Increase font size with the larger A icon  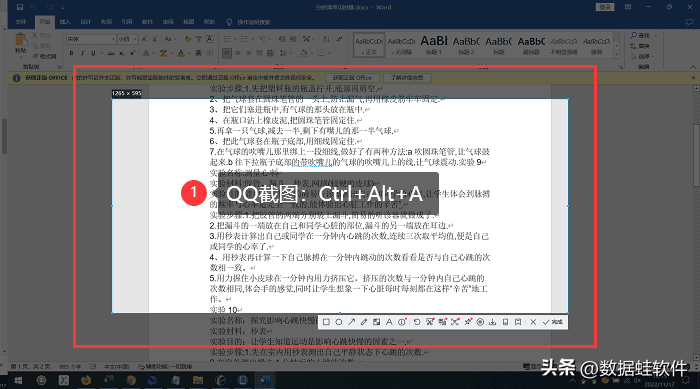144,39
